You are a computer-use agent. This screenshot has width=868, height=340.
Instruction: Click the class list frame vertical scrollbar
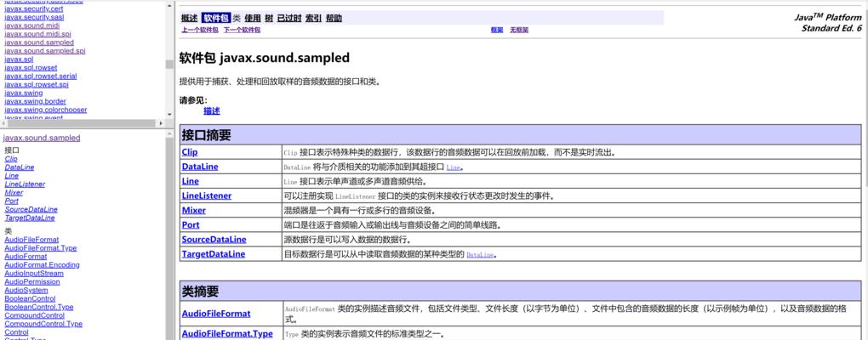[169, 235]
